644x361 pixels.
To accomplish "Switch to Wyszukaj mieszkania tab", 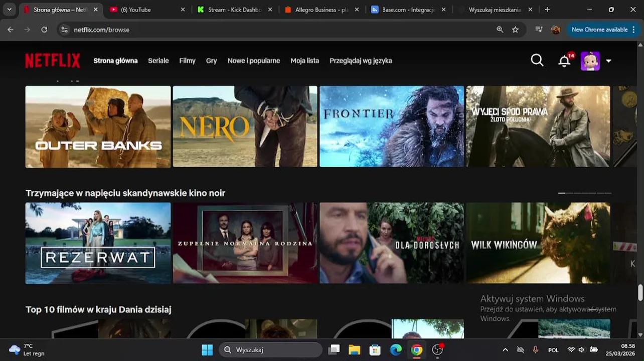I will [x=495, y=10].
